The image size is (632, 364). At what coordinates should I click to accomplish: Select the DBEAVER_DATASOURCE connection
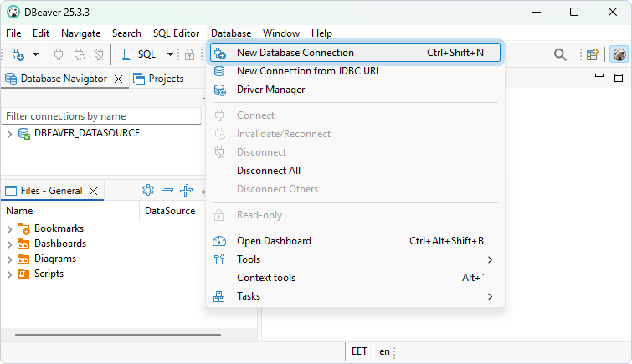[x=87, y=133]
